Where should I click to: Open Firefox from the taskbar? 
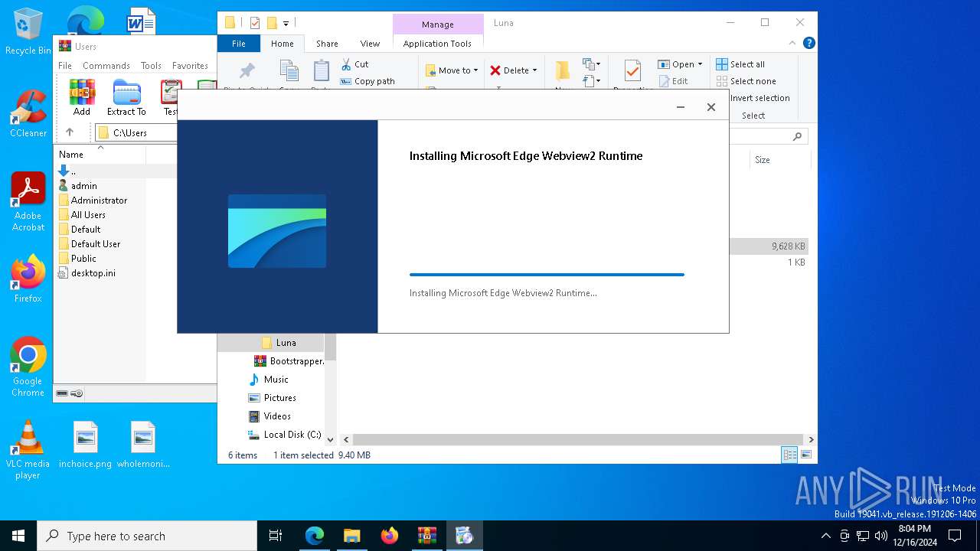(390, 536)
